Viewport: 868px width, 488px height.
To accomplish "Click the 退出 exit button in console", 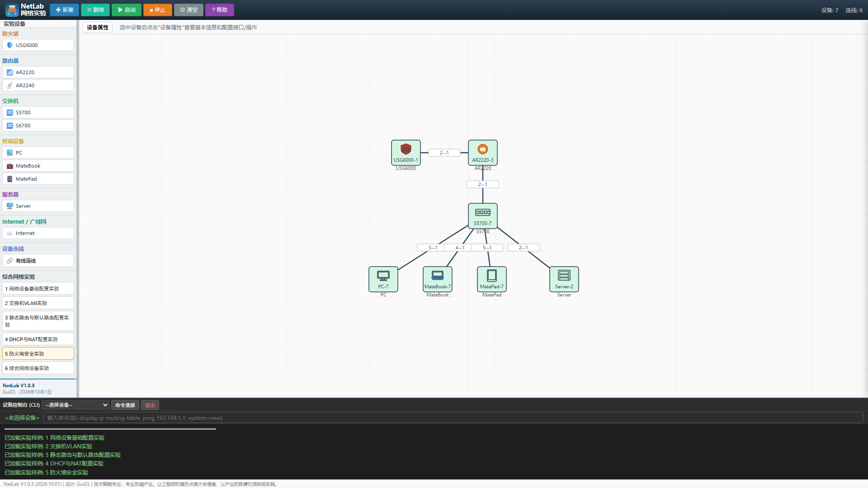I will (150, 405).
